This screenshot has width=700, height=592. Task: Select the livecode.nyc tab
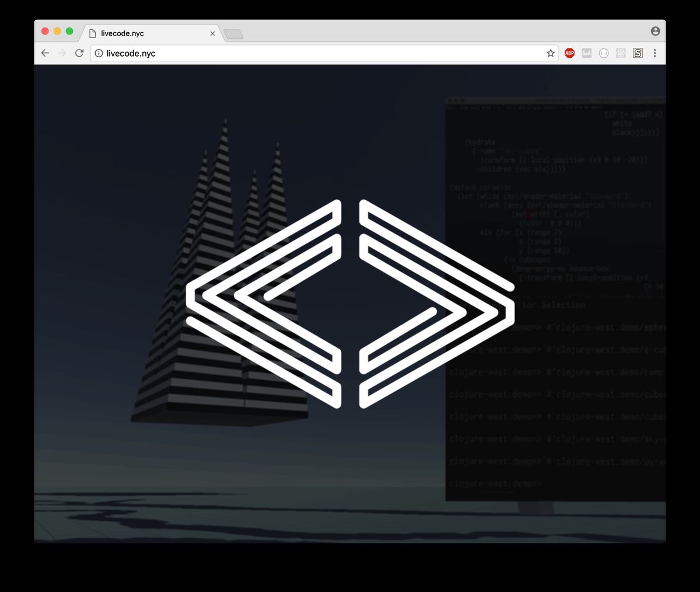pos(146,33)
